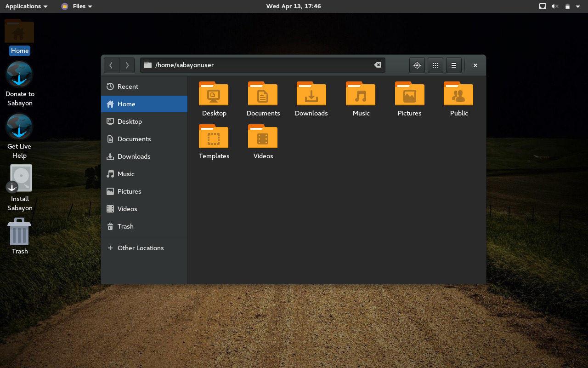Click the back navigation arrow
The width and height of the screenshot is (588, 368).
click(x=111, y=65)
